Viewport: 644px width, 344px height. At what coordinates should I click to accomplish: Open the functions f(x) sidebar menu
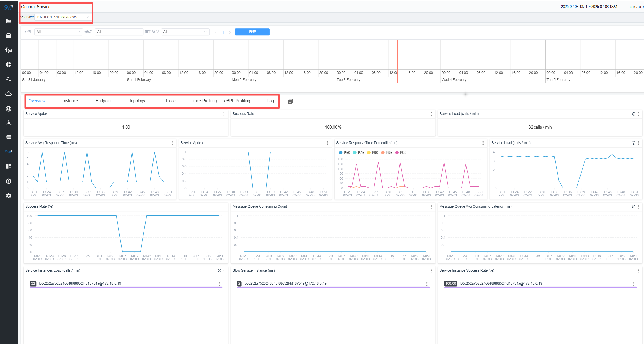click(x=9, y=50)
